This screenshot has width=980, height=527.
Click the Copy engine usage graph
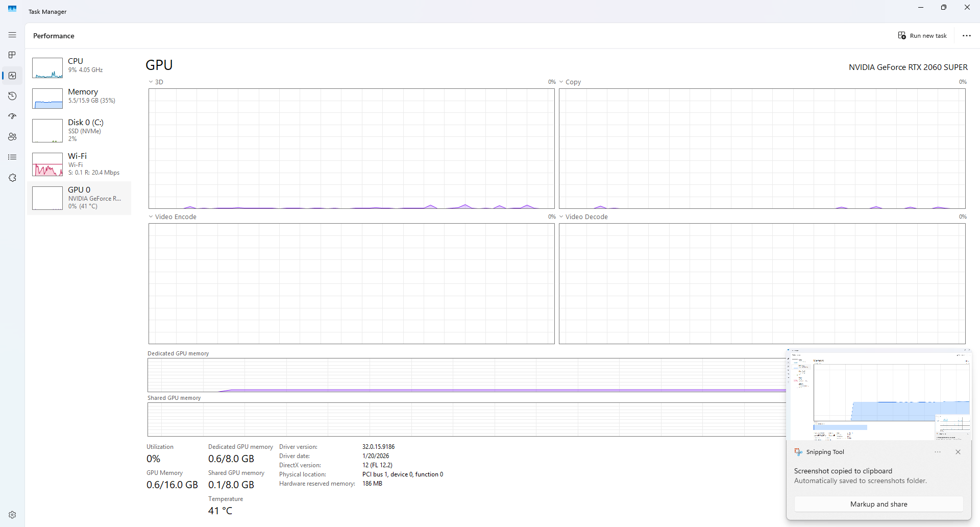762,149
